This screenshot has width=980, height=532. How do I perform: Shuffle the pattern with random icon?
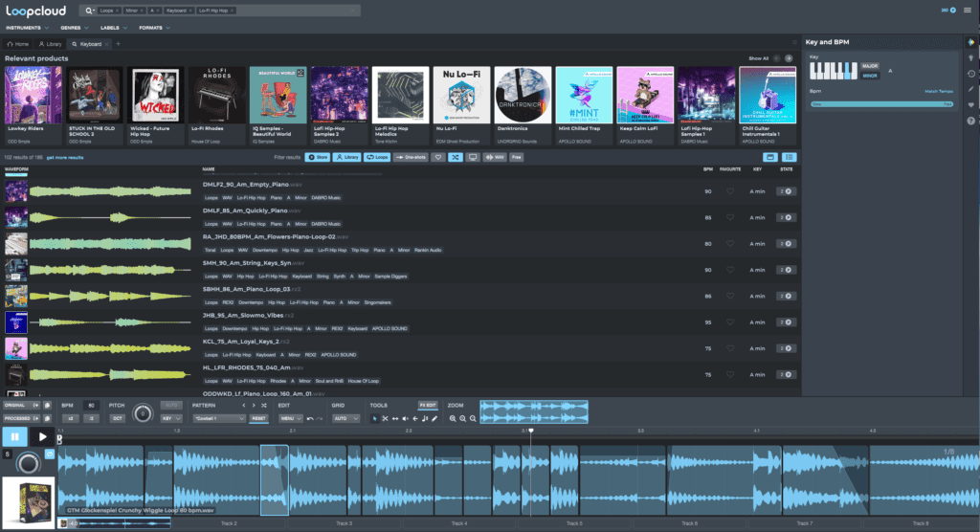pyautogui.click(x=264, y=406)
